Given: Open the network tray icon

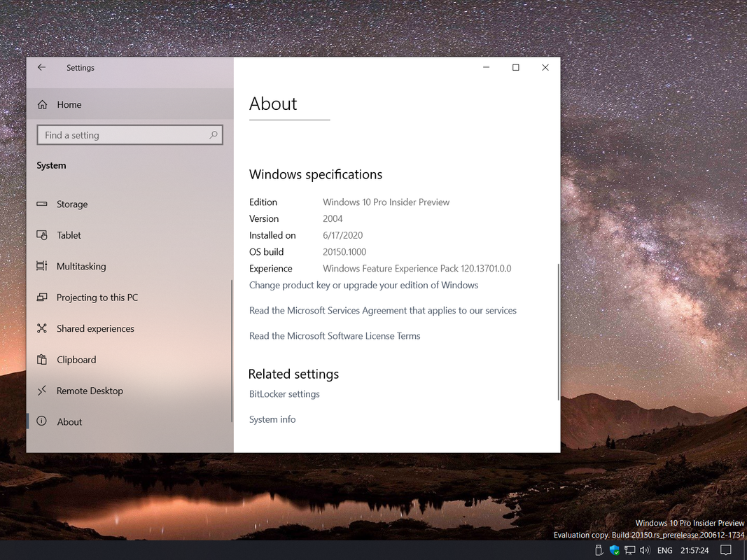Looking at the screenshot, I should coord(630,550).
